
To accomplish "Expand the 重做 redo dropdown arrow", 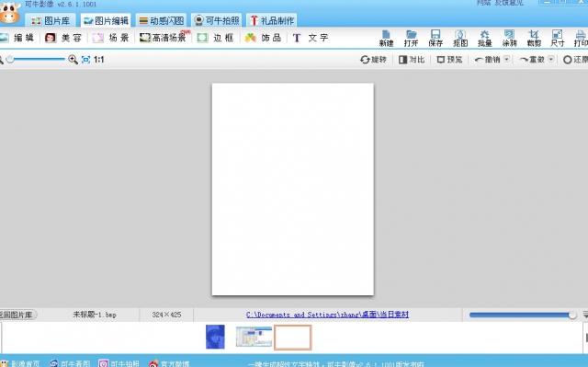I will click(551, 59).
